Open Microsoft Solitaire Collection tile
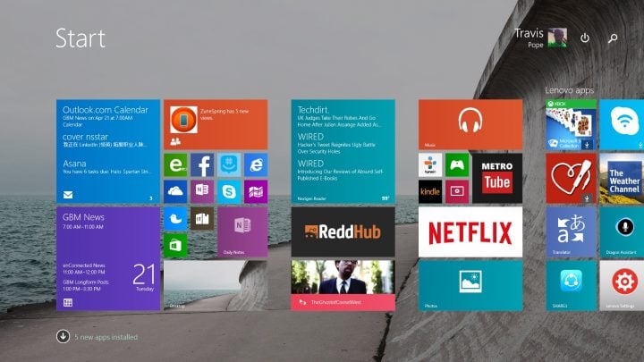Image resolution: width=644 pixels, height=362 pixels. click(571, 124)
